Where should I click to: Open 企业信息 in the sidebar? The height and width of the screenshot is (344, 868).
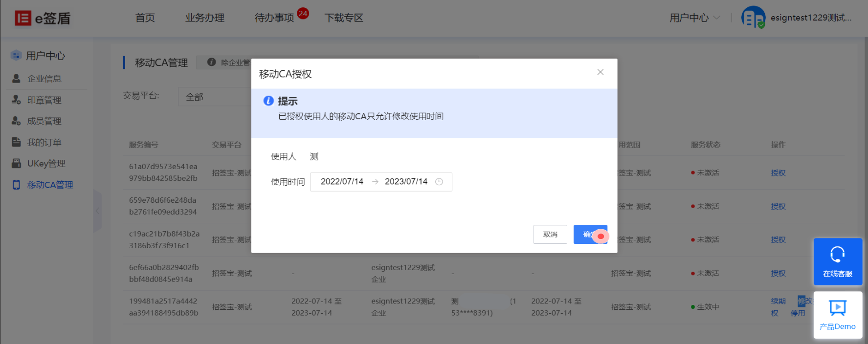click(44, 79)
